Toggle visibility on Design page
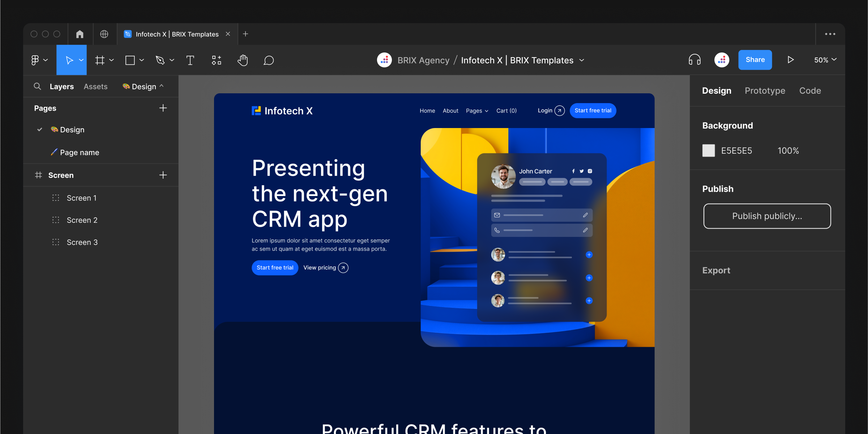The height and width of the screenshot is (434, 868). [x=39, y=129]
